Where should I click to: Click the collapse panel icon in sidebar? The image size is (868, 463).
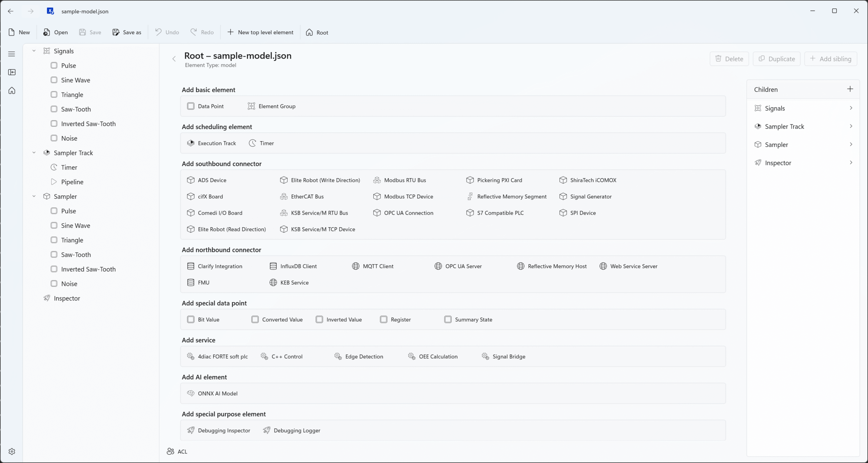click(x=12, y=72)
